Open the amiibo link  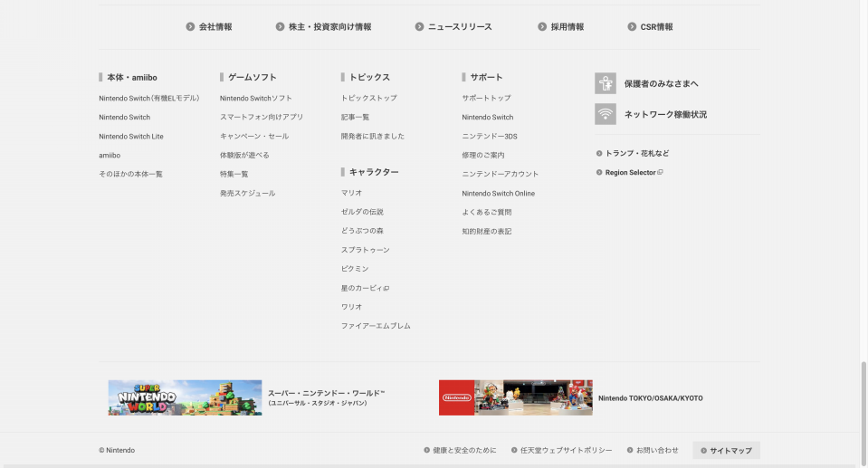tap(110, 156)
